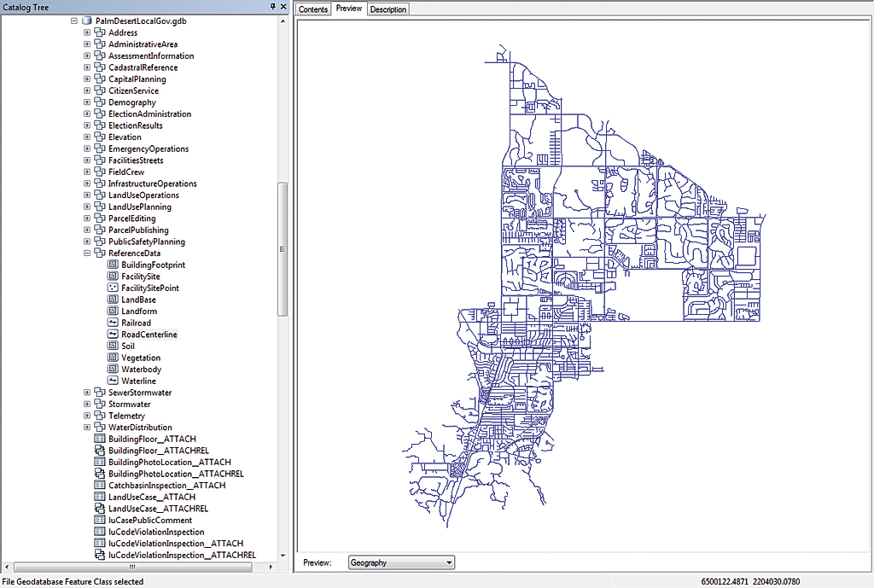Image resolution: width=874 pixels, height=588 pixels.
Task: Click the Catalog Tree scroll down arrow
Action: click(x=283, y=555)
